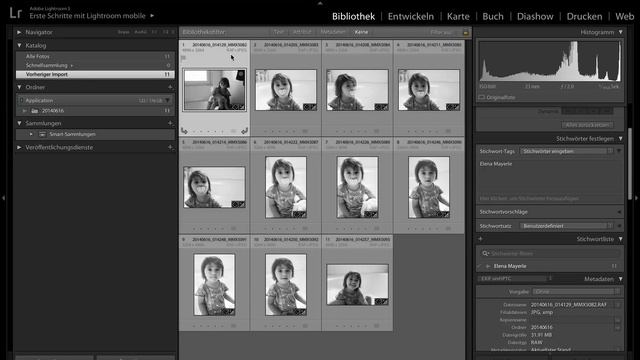640x360 pixels.
Task: Choose Attribut in library filter bar
Action: [x=302, y=32]
